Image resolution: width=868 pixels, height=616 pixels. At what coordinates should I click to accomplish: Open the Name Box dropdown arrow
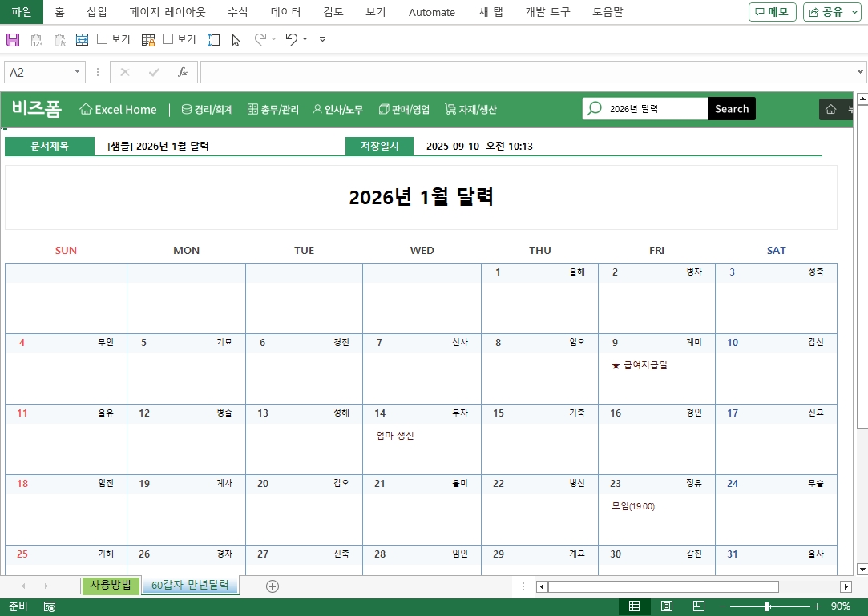coord(77,72)
